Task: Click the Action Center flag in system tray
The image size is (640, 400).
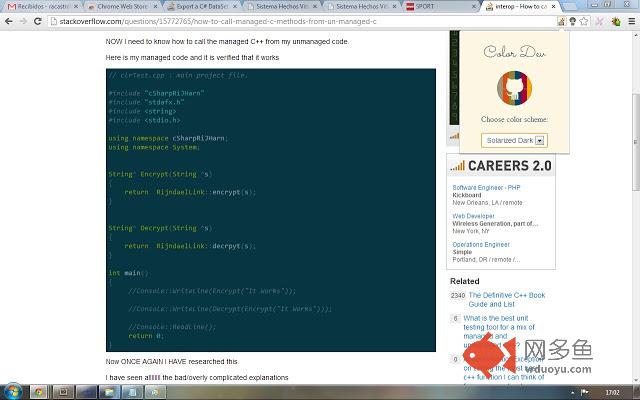Action: [584, 392]
